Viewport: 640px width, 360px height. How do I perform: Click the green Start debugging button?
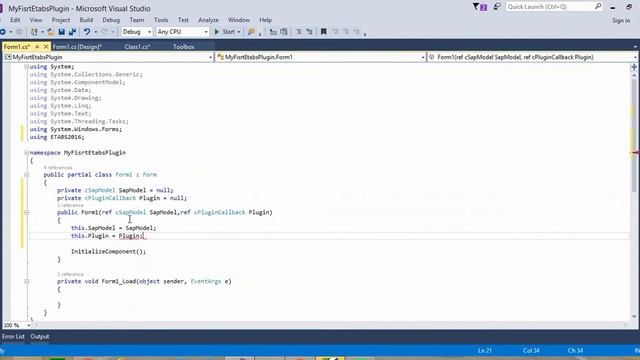(x=224, y=32)
